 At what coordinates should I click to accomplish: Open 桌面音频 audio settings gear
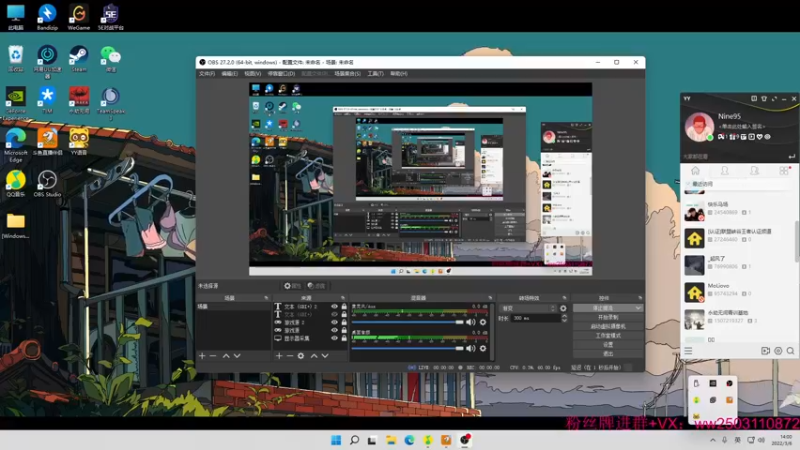coord(483,348)
